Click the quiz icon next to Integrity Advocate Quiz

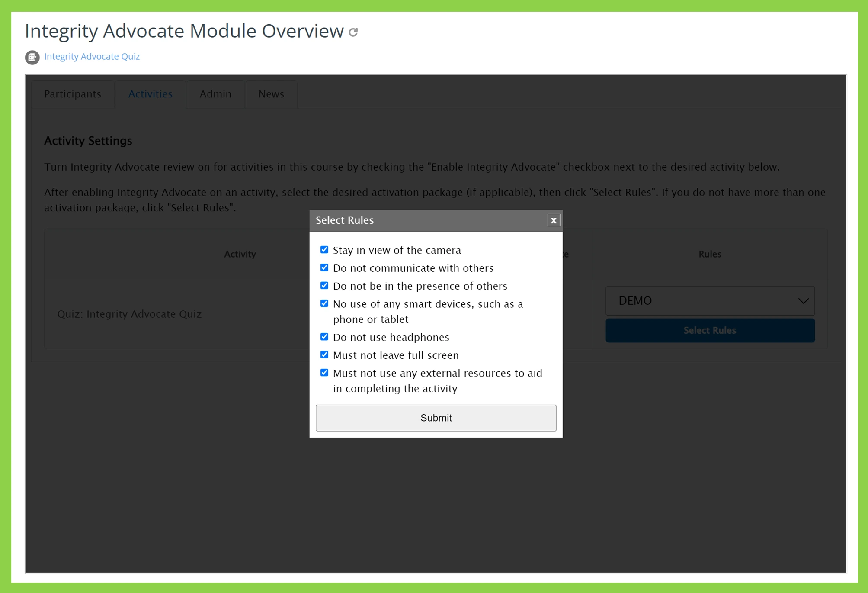click(32, 57)
